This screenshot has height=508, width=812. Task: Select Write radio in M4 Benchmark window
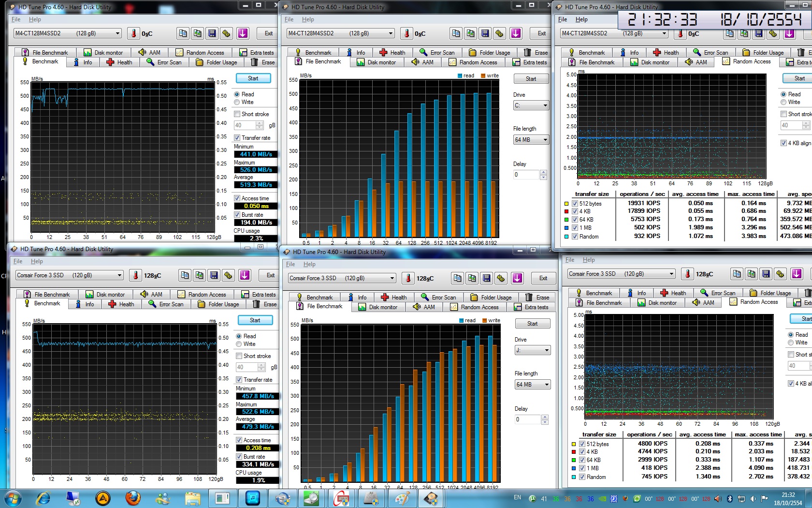pos(237,102)
